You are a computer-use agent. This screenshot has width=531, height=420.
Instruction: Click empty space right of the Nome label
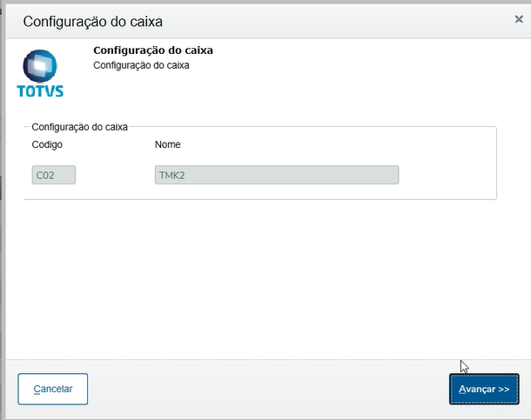(x=331, y=144)
